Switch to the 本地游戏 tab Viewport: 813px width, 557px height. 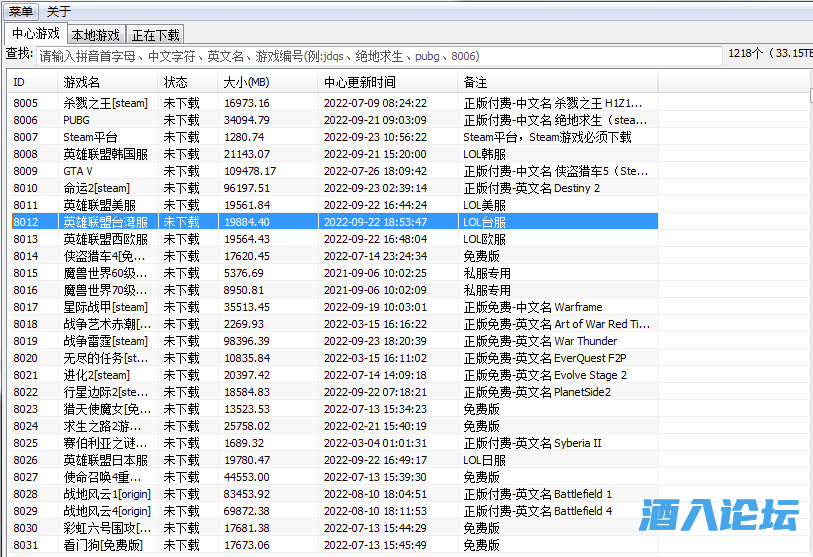click(96, 36)
